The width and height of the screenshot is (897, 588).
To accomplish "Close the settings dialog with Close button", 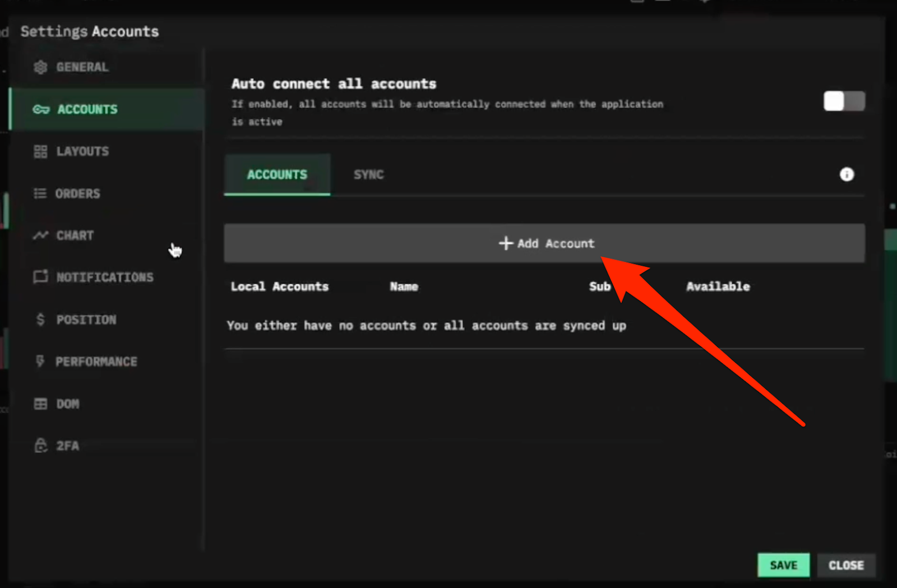I will pos(846,565).
